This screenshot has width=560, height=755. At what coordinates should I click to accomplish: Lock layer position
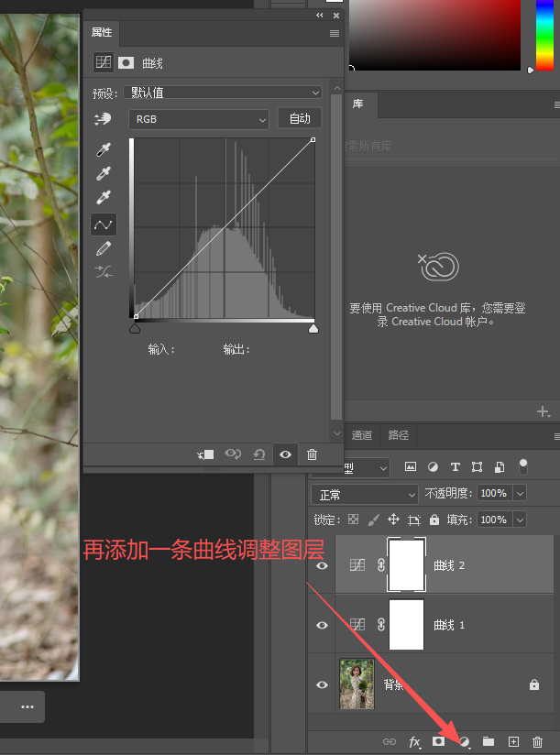click(393, 519)
